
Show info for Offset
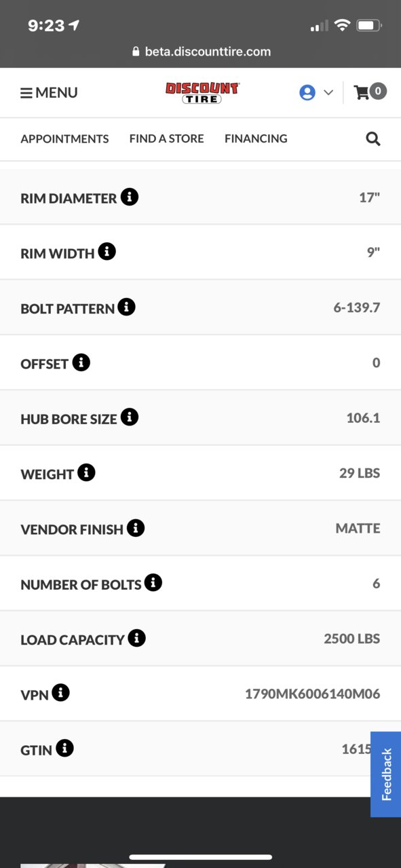point(81,362)
